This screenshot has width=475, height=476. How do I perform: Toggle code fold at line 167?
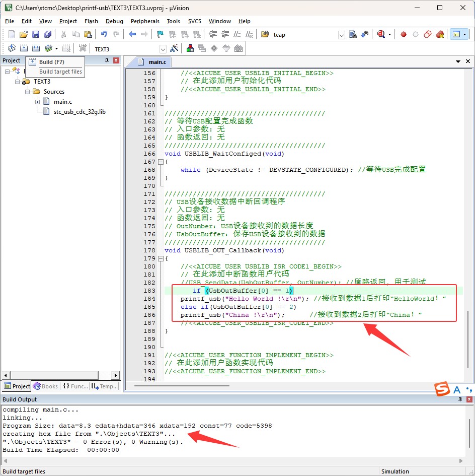(x=161, y=162)
